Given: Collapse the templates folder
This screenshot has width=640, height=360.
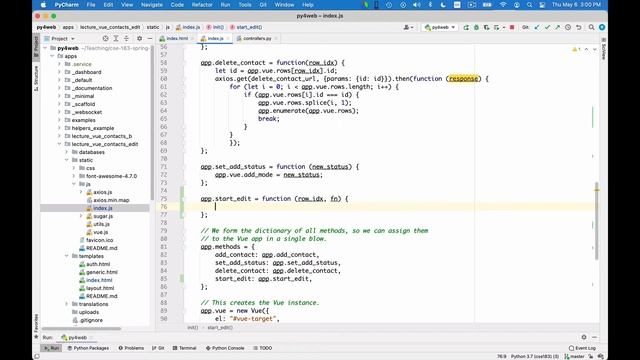Looking at the screenshot, I should 67,256.
